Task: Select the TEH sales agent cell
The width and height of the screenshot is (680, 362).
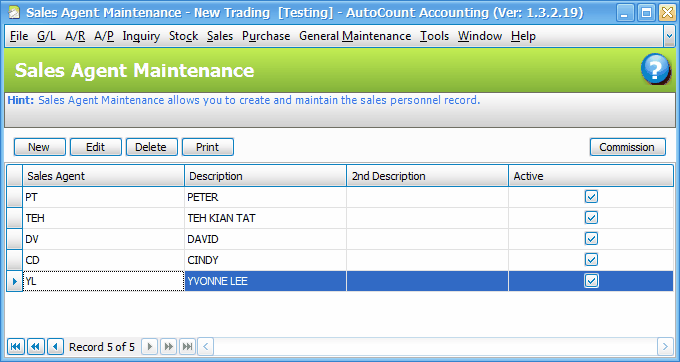Action: click(x=103, y=218)
